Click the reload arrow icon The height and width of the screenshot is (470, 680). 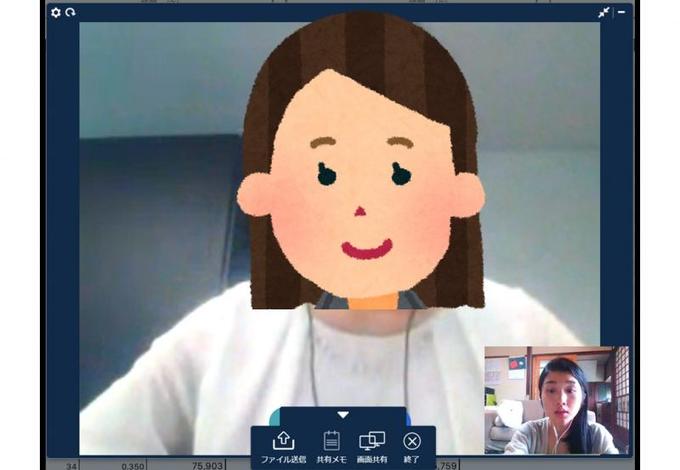coord(70,13)
